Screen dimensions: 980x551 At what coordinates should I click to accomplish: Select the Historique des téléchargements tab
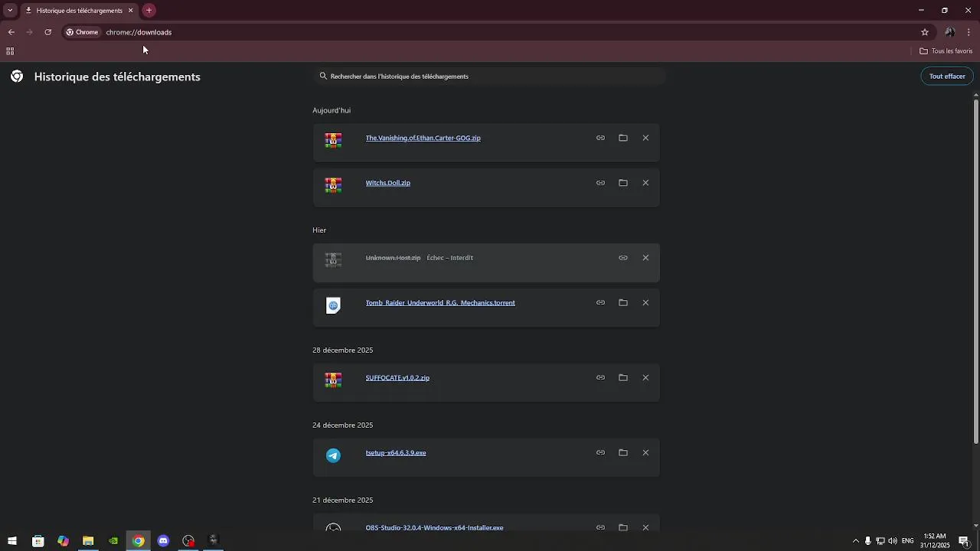(x=78, y=11)
